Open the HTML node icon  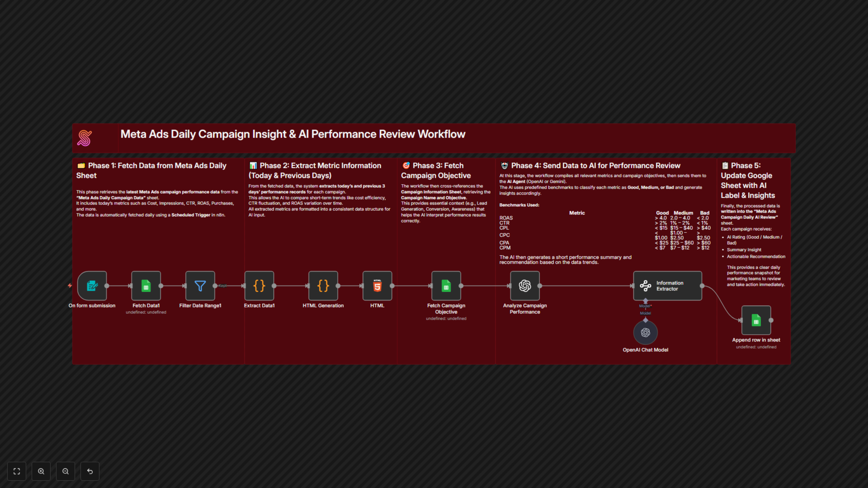click(377, 286)
